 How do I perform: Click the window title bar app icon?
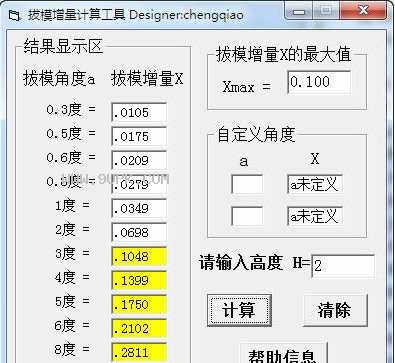tap(14, 15)
